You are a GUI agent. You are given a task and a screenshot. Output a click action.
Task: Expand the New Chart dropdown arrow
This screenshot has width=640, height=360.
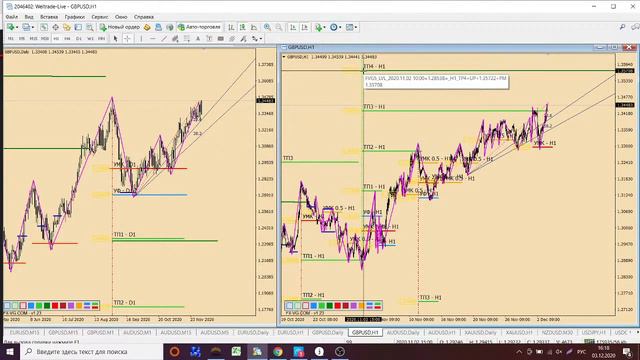[17, 27]
